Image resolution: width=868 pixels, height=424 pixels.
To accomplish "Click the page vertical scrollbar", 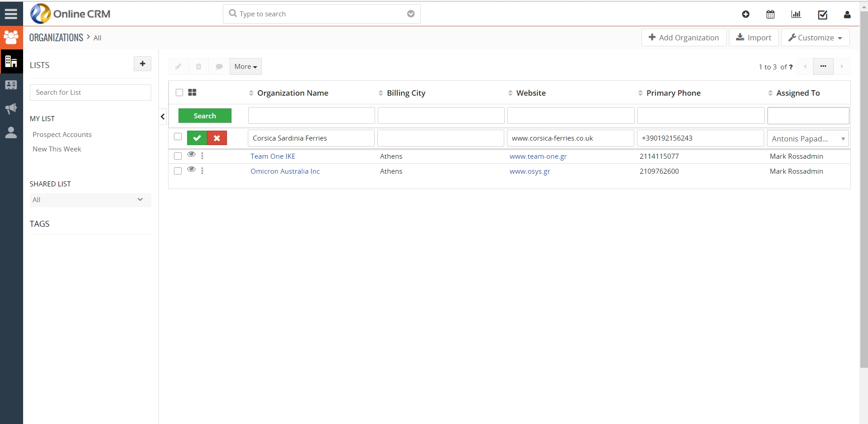I will click(864, 190).
